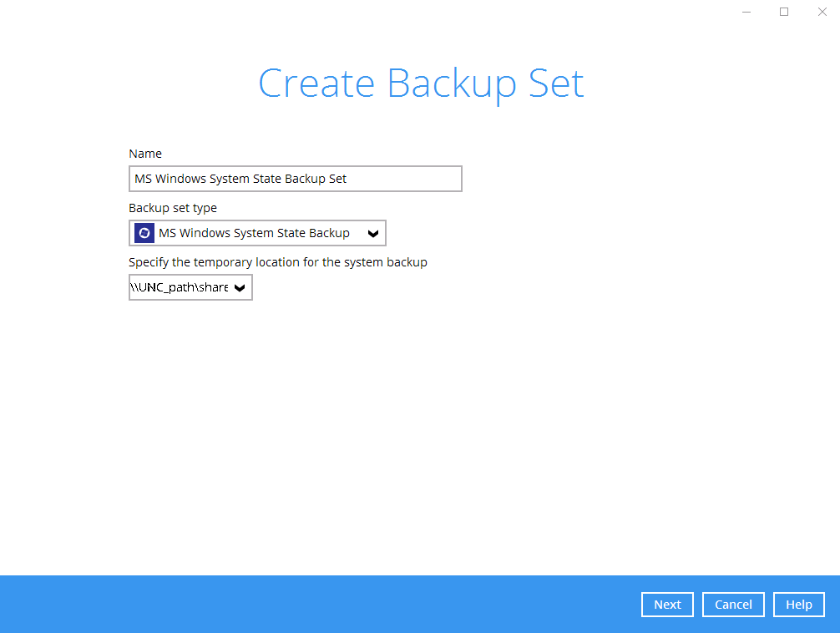Cancel the backup set creation
Image resolution: width=840 pixels, height=633 pixels.
pos(733,605)
